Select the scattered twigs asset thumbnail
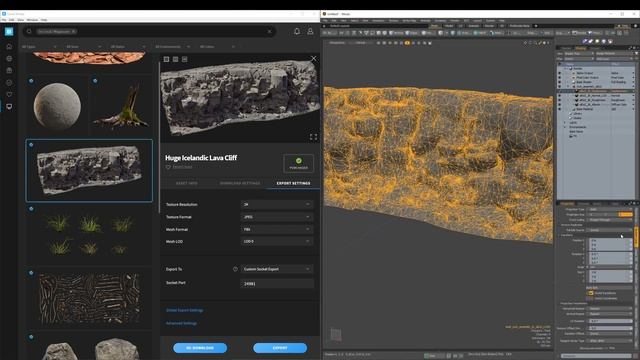The height and width of the screenshot is (360, 640). tap(89, 299)
